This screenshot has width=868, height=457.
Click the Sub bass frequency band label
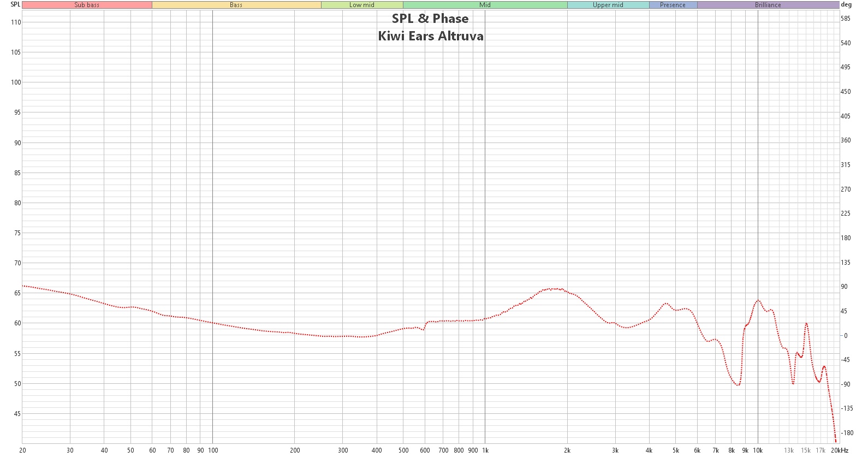87,5
